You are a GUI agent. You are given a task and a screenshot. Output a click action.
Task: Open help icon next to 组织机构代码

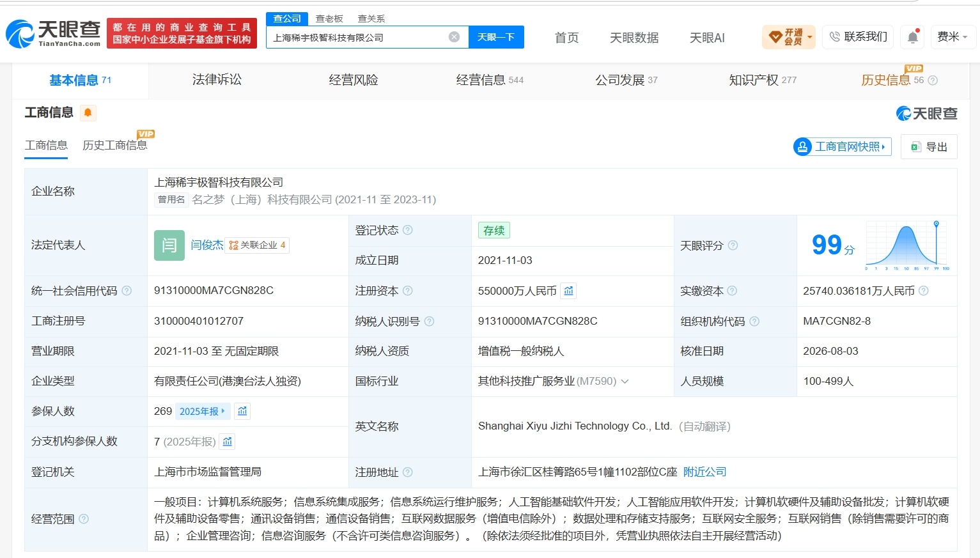754,322
